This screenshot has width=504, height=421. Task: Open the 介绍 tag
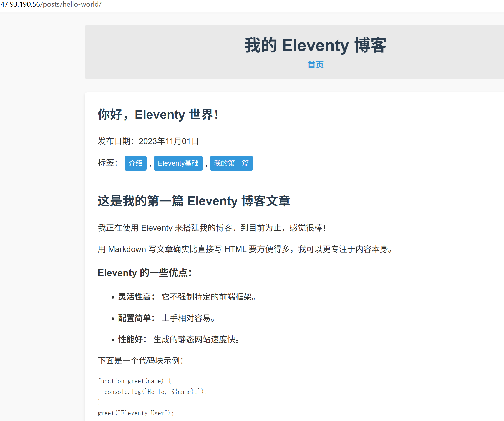(135, 163)
